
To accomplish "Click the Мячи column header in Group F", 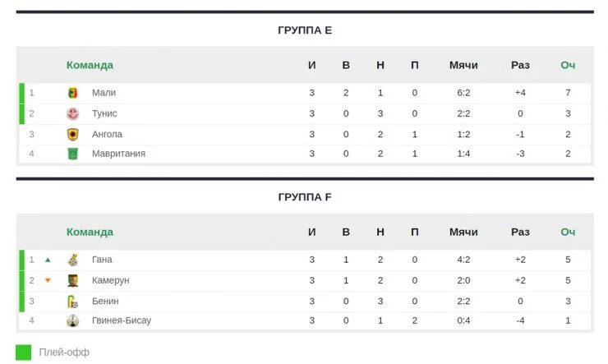I will (463, 232).
